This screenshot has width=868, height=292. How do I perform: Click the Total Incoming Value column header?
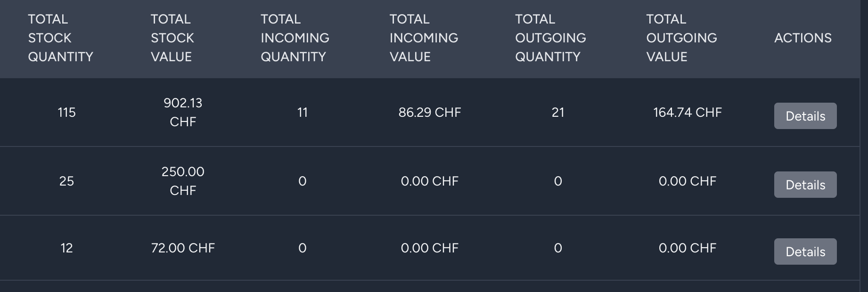[x=423, y=38]
